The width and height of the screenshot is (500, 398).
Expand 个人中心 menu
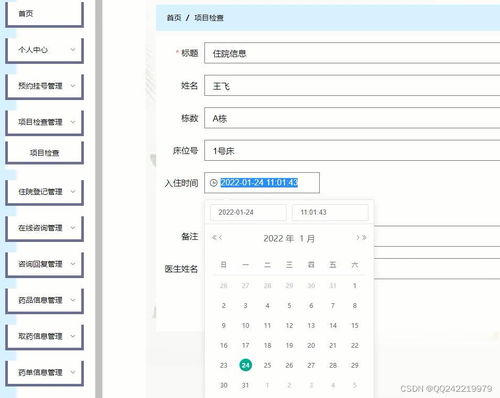pos(44,50)
